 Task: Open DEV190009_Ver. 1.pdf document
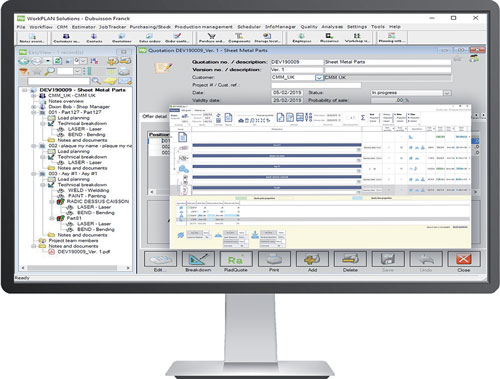click(x=84, y=252)
